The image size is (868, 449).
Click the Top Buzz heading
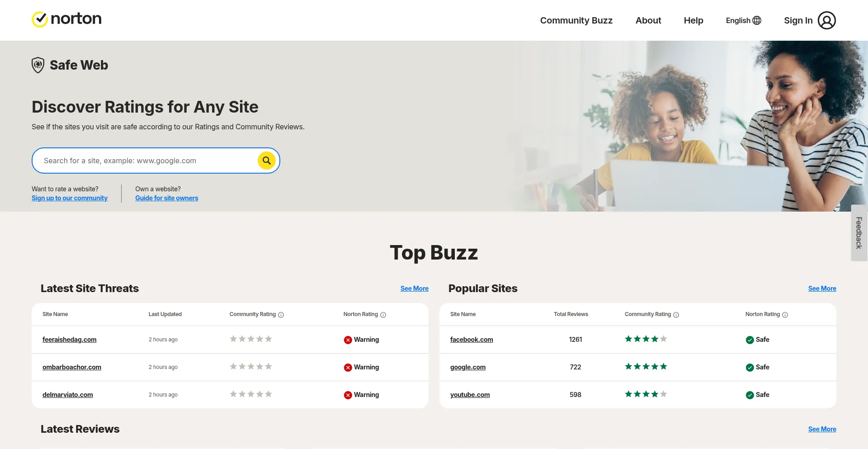tap(434, 253)
